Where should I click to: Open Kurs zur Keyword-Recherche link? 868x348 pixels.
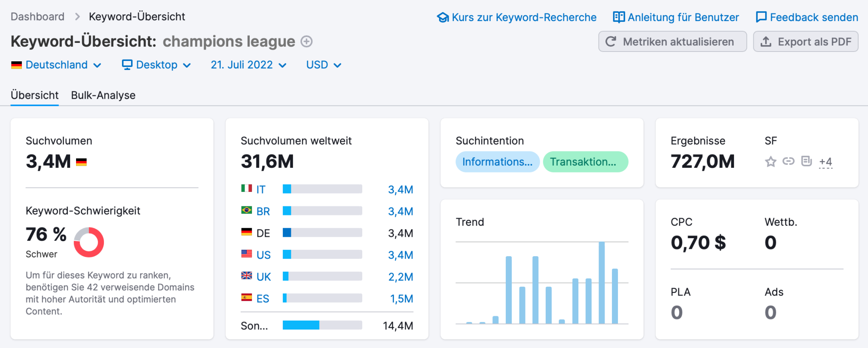pos(517,18)
